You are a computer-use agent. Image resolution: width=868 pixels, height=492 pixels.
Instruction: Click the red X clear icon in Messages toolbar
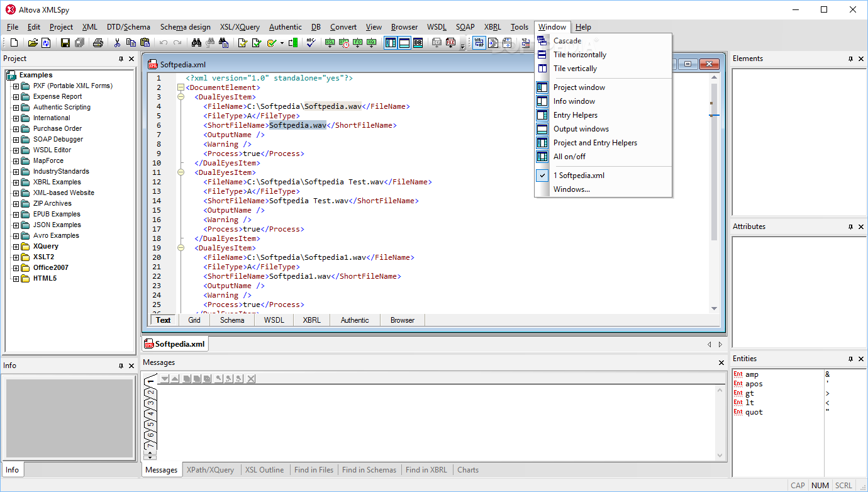(251, 378)
